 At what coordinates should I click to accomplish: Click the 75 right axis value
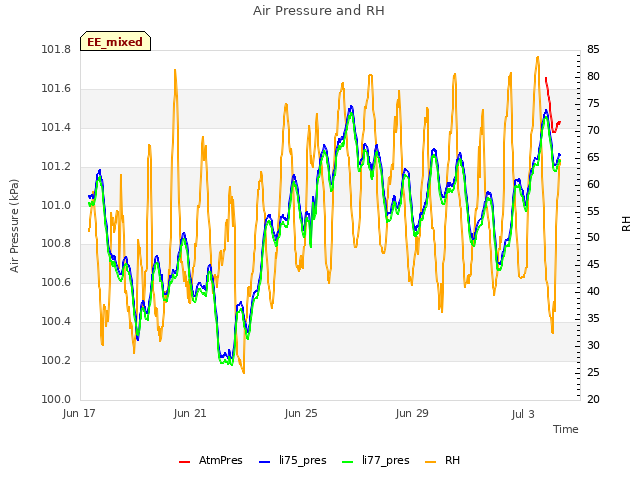tap(593, 104)
